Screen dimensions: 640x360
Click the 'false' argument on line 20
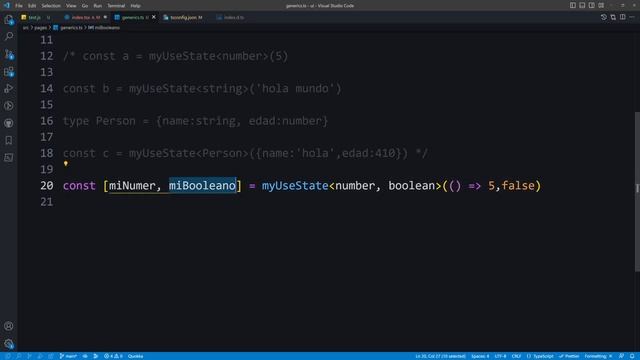tap(518, 186)
